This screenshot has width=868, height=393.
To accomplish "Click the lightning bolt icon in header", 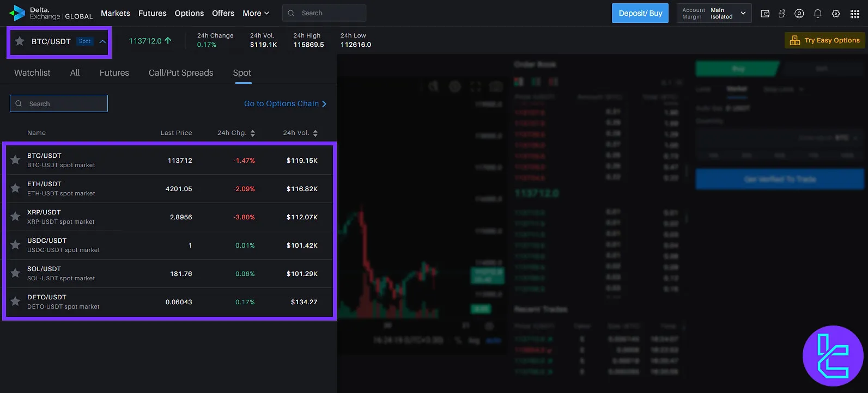I will coord(782,14).
